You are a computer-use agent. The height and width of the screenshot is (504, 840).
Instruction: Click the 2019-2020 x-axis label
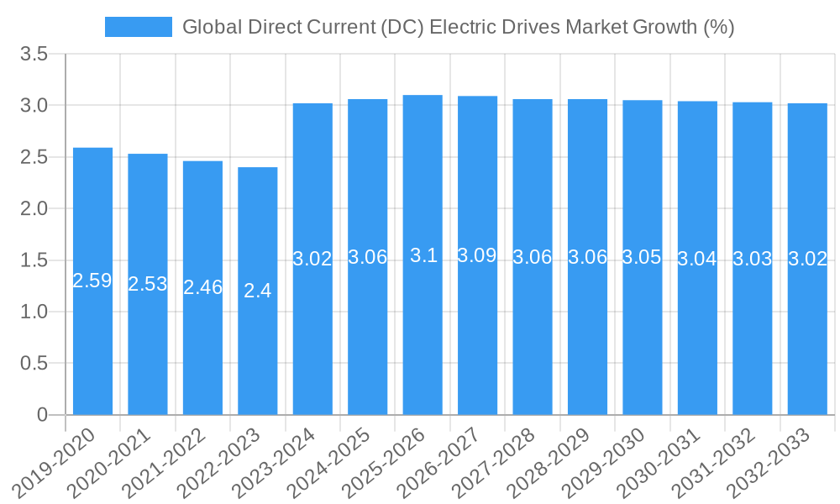click(53, 462)
